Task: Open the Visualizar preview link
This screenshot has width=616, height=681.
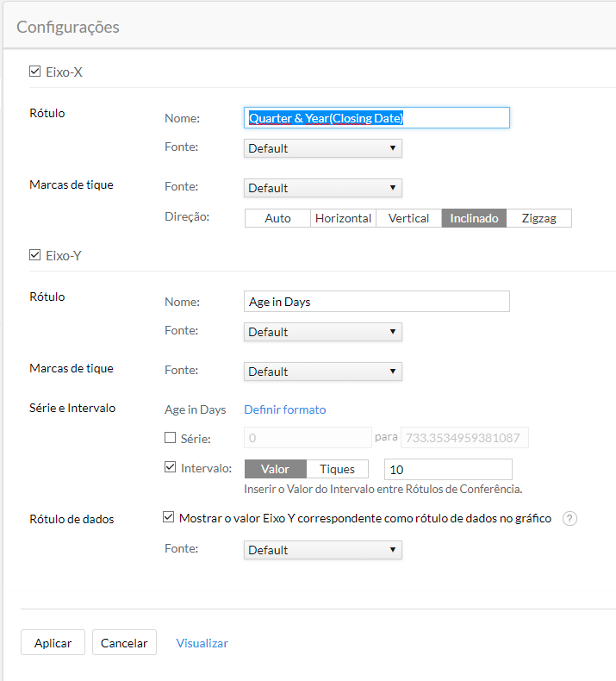Action: [x=202, y=643]
